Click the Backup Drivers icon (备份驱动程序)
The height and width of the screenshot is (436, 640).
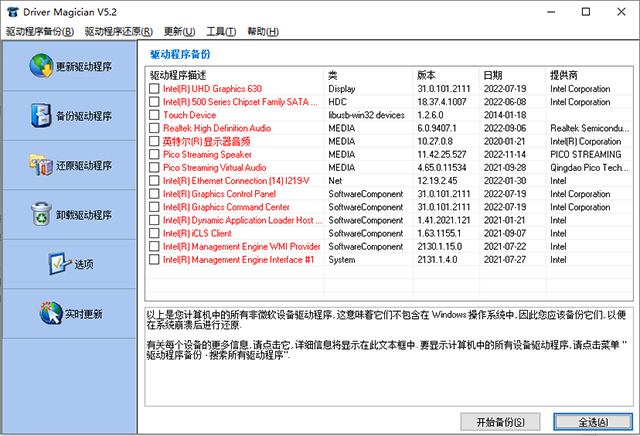point(41,116)
